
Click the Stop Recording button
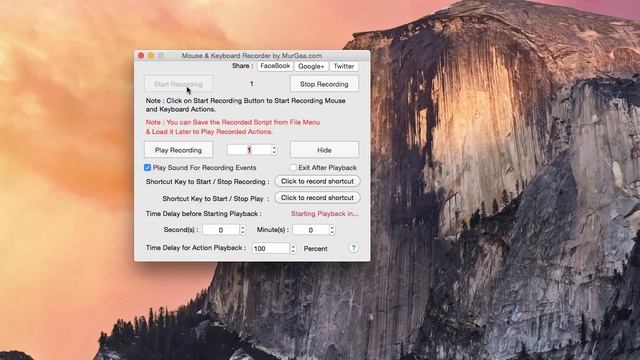324,84
